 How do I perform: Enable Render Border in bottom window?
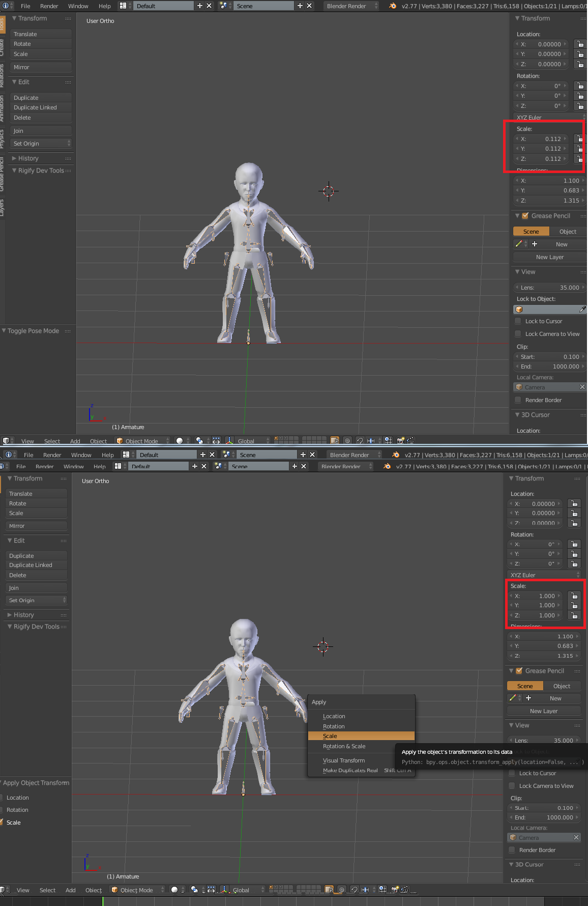[x=512, y=850]
